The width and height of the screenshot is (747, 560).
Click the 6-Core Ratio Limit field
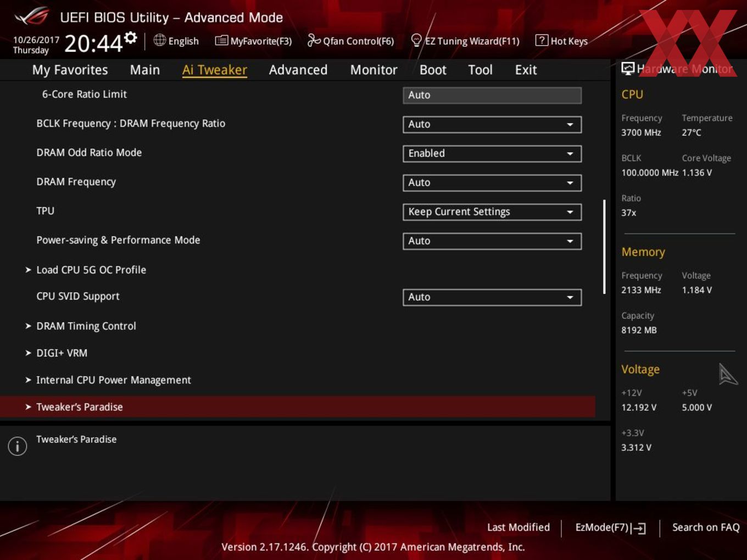[492, 95]
